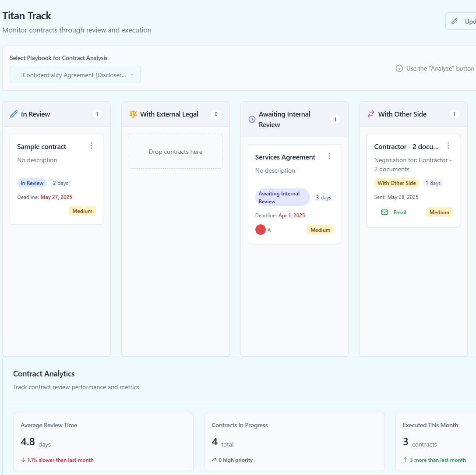The height and width of the screenshot is (475, 476).
Task: Click the pencil icon in In Review header
Action: click(x=14, y=114)
